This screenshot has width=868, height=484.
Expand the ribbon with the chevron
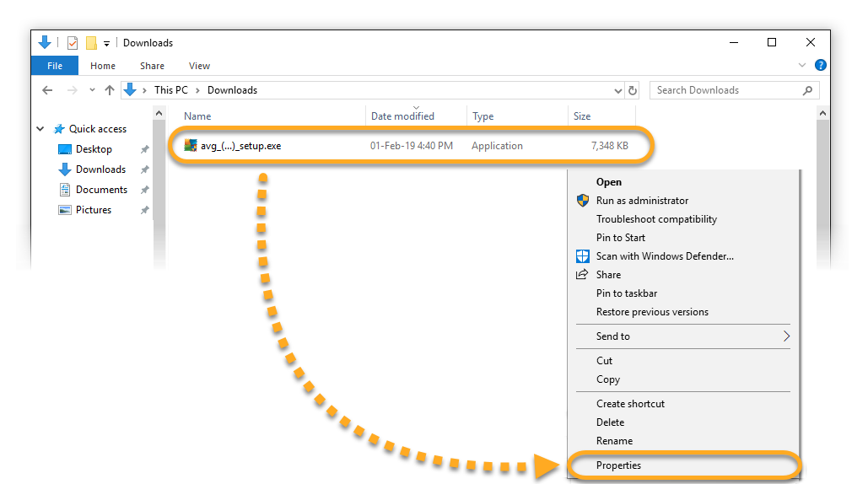801,65
